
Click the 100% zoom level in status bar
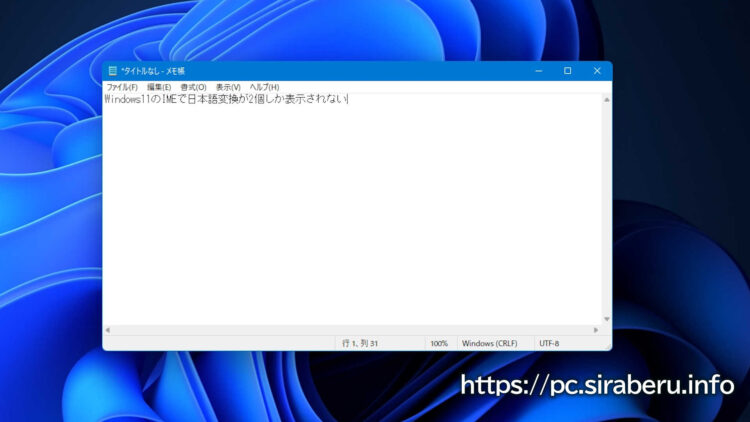(439, 342)
